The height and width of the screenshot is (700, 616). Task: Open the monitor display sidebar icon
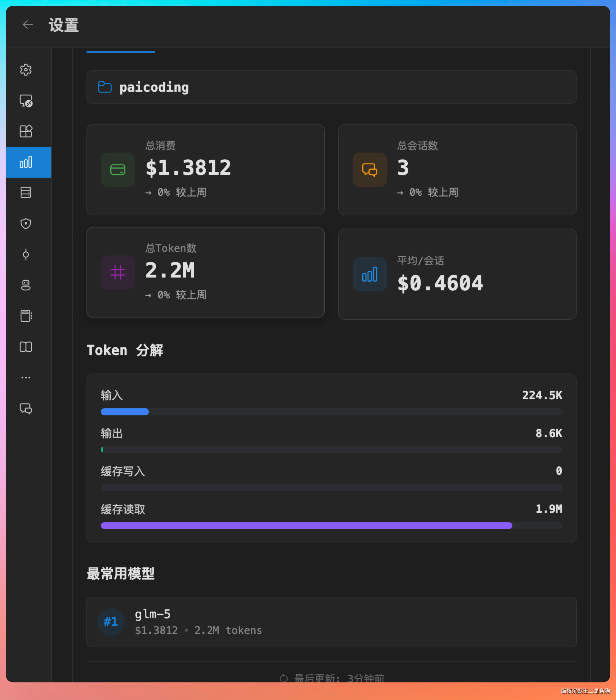pyautogui.click(x=26, y=101)
